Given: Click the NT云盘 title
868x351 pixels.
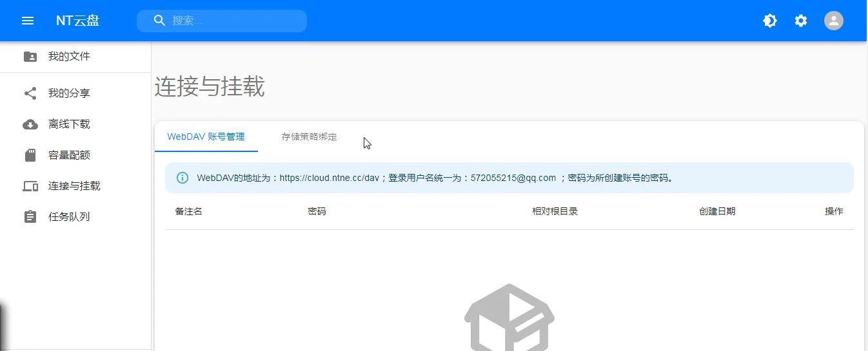Looking at the screenshot, I should click(77, 21).
